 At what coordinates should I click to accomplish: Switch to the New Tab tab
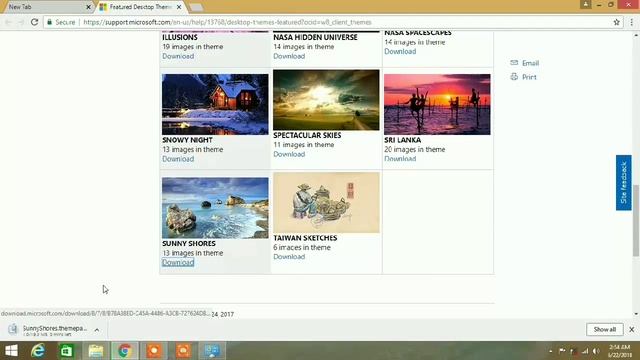46,7
